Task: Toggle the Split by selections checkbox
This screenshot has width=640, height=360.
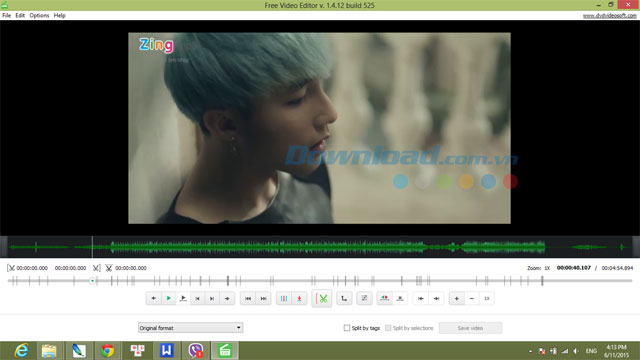Action: [x=388, y=328]
